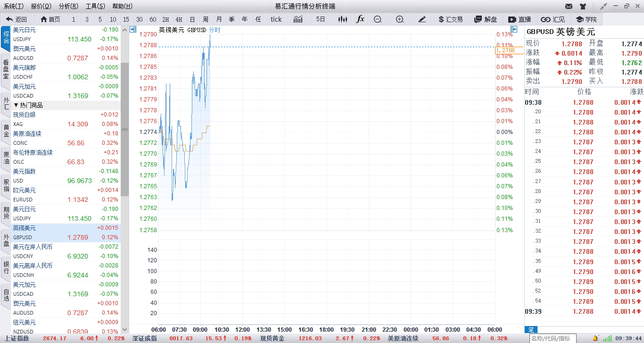Select the 笔 tick detail tab
This screenshot has height=343, width=644.
tap(531, 330)
